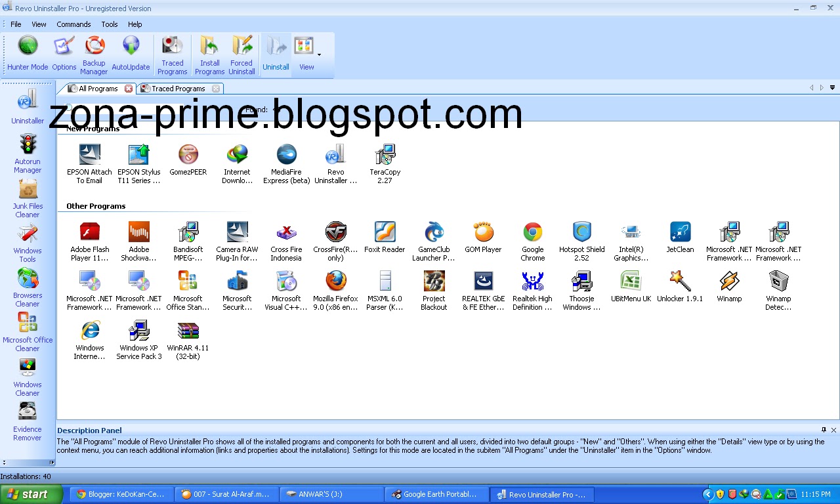Activate Hunter Mode in toolbar
840x504 pixels.
pos(28,54)
